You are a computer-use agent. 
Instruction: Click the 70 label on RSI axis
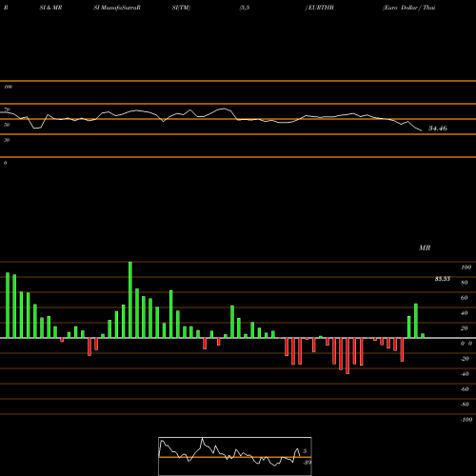[7, 109]
